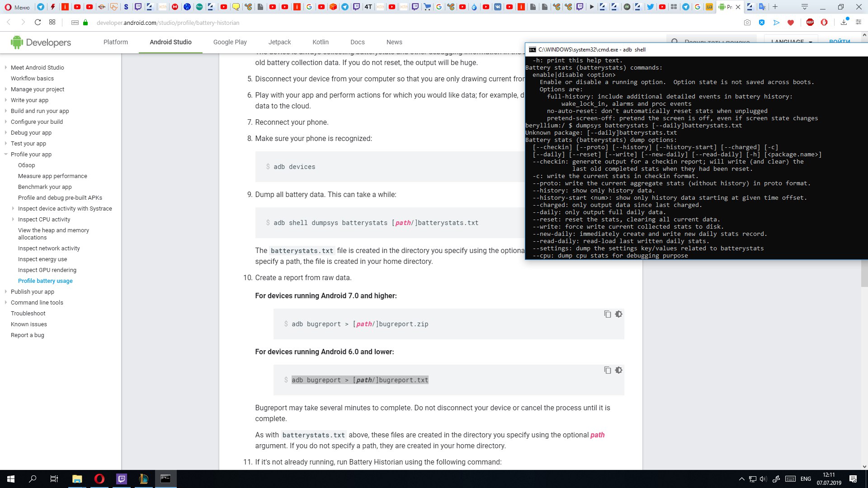
Task: Close the active Android Developers tab
Action: click(x=738, y=7)
